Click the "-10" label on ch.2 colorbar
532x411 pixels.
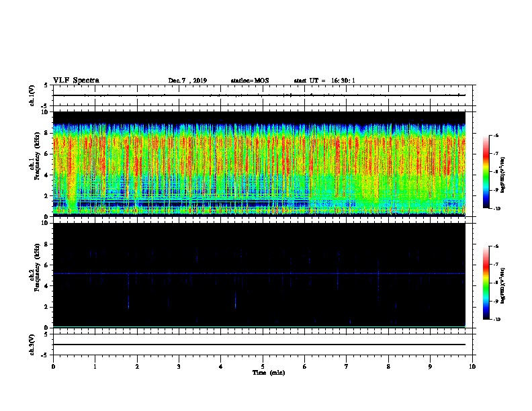click(x=496, y=320)
